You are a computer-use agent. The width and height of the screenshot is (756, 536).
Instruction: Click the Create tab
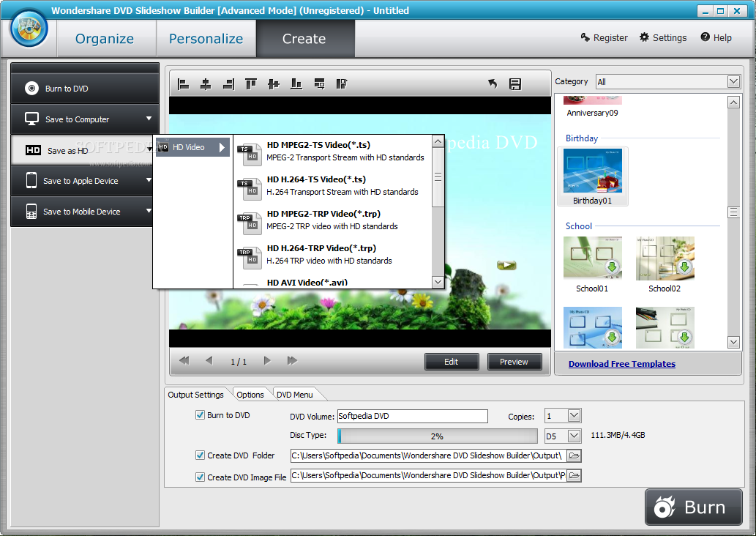click(x=304, y=39)
